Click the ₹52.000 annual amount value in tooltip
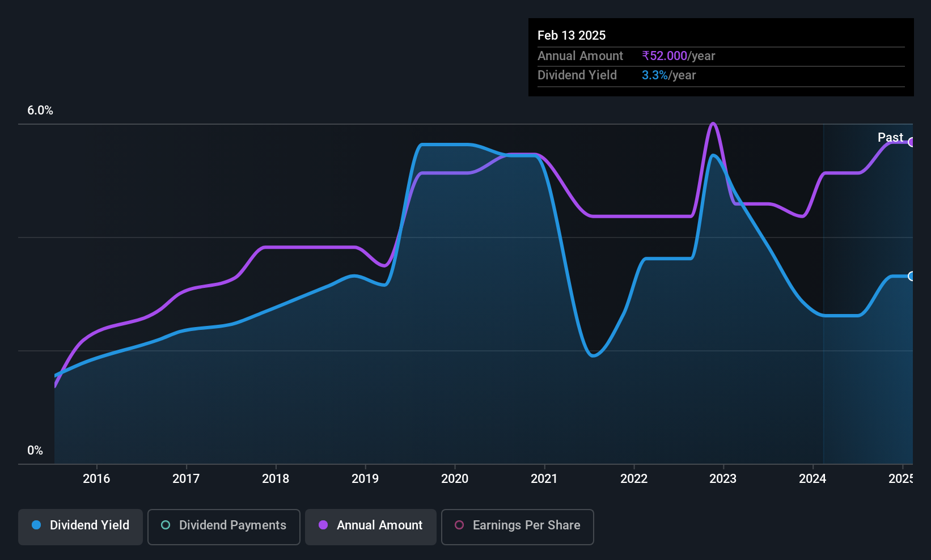 point(665,56)
